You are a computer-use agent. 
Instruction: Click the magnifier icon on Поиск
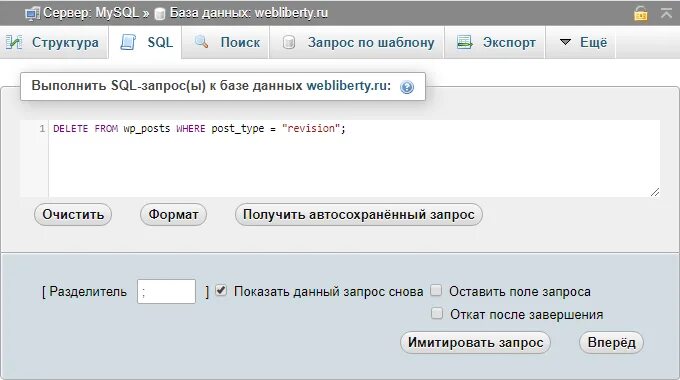(201, 42)
